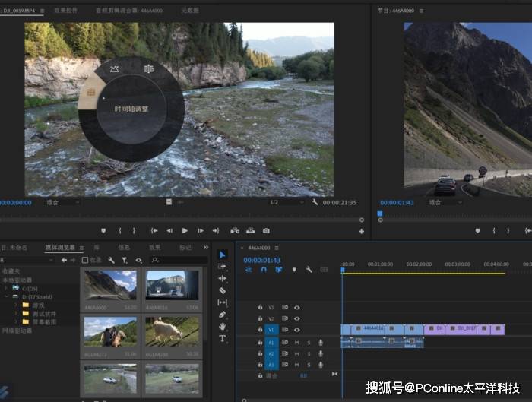Mark Out point in Source monitor
This screenshot has height=402, width=532.
(x=134, y=231)
